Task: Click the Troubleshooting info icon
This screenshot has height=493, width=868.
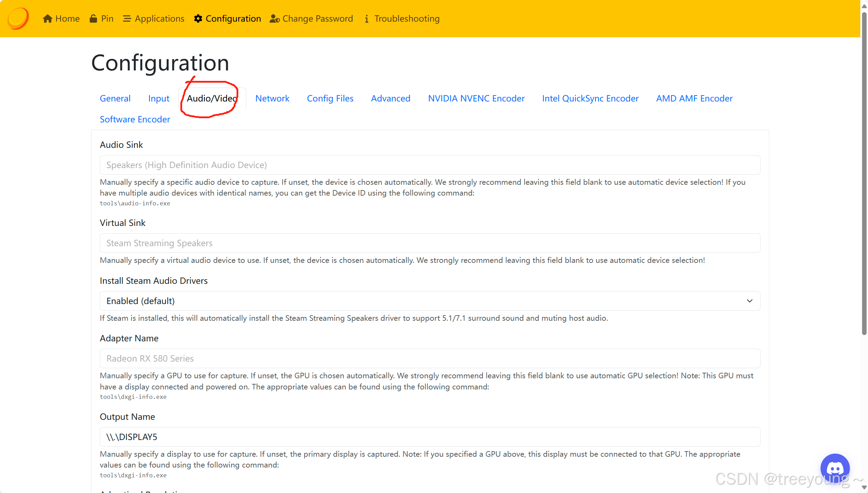Action: click(x=366, y=19)
